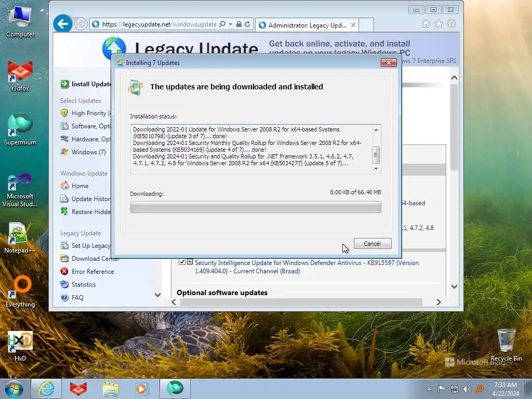Screen dimensions: 532x399
Task: Open Everything desktop shortcut
Action: (x=20, y=291)
